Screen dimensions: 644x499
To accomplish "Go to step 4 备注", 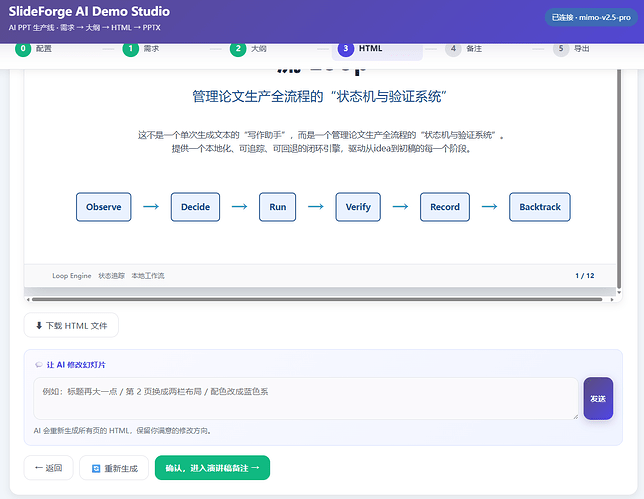I will 464,48.
